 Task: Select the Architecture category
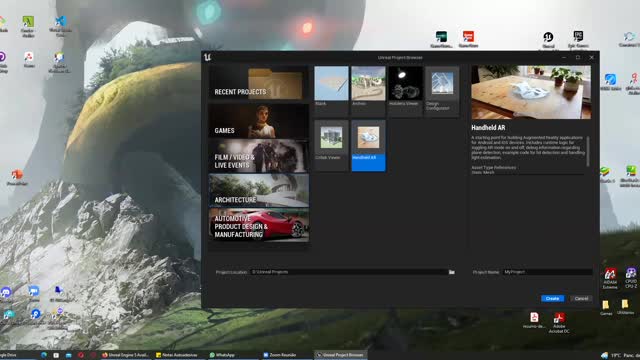(x=258, y=190)
